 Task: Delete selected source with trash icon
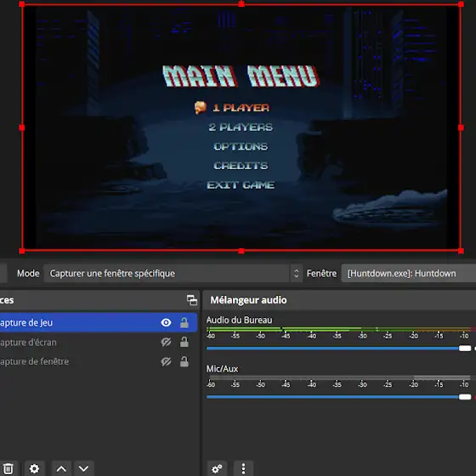[8, 468]
